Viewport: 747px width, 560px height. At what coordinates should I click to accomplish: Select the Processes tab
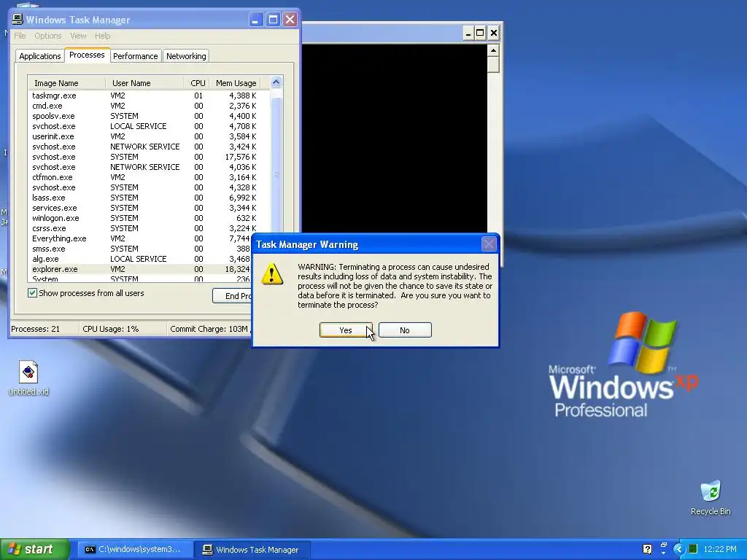[87, 55]
